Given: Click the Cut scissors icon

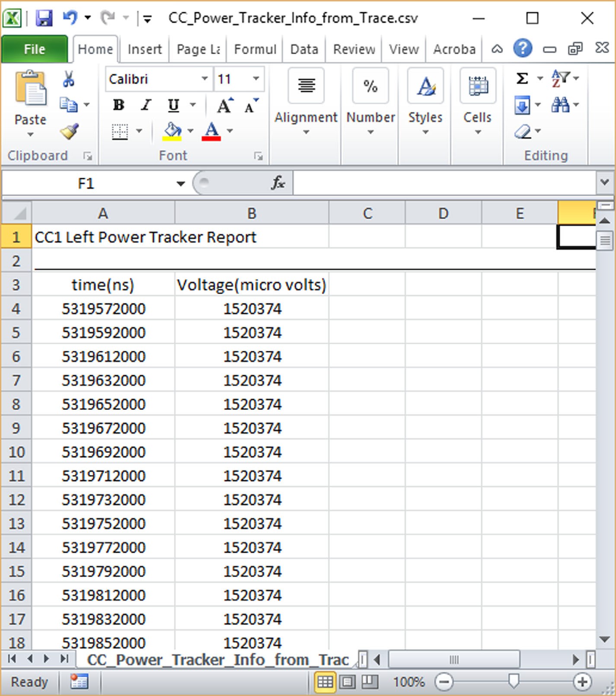Looking at the screenshot, I should tap(68, 79).
